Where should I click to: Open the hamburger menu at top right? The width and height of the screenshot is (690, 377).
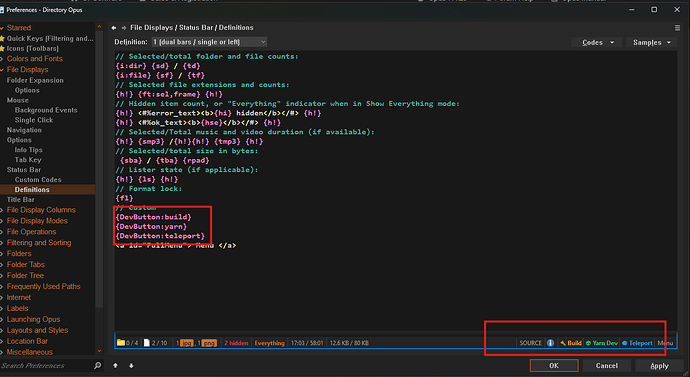click(x=677, y=28)
